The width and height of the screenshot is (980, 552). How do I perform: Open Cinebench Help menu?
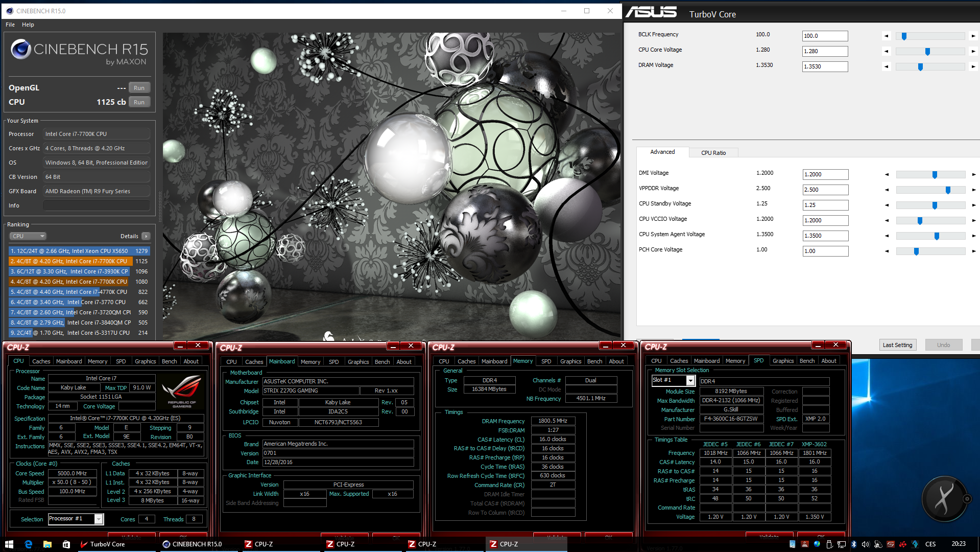coord(28,25)
